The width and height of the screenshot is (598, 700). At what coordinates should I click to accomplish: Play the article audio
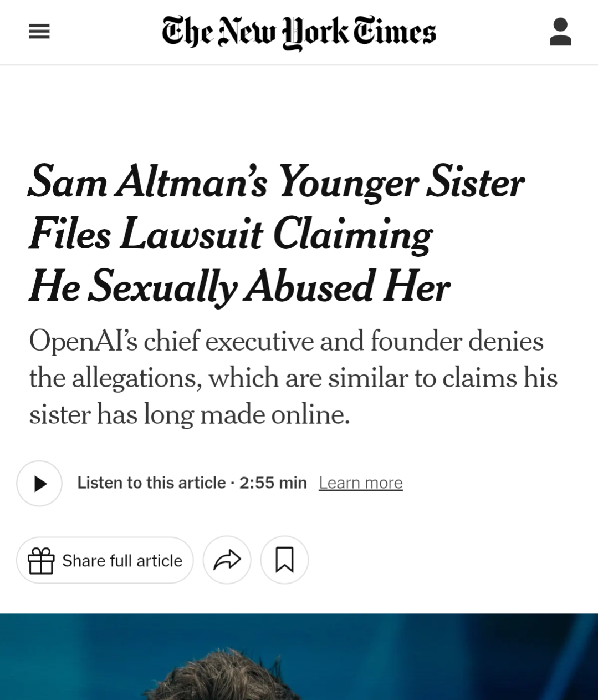tap(39, 483)
